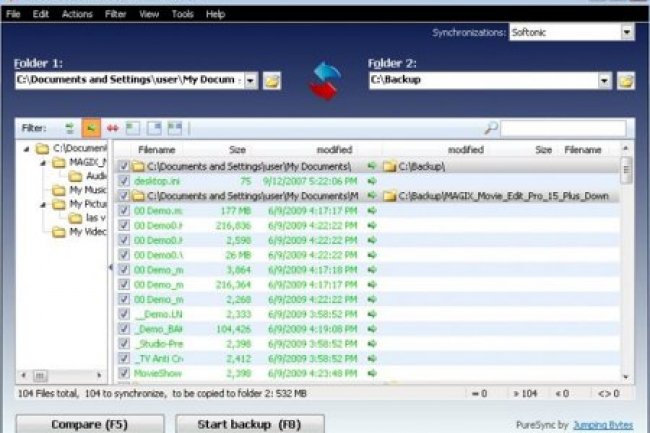Uncheck the MovieShow file checkbox
Viewport: 650px width, 433px height.
point(124,373)
